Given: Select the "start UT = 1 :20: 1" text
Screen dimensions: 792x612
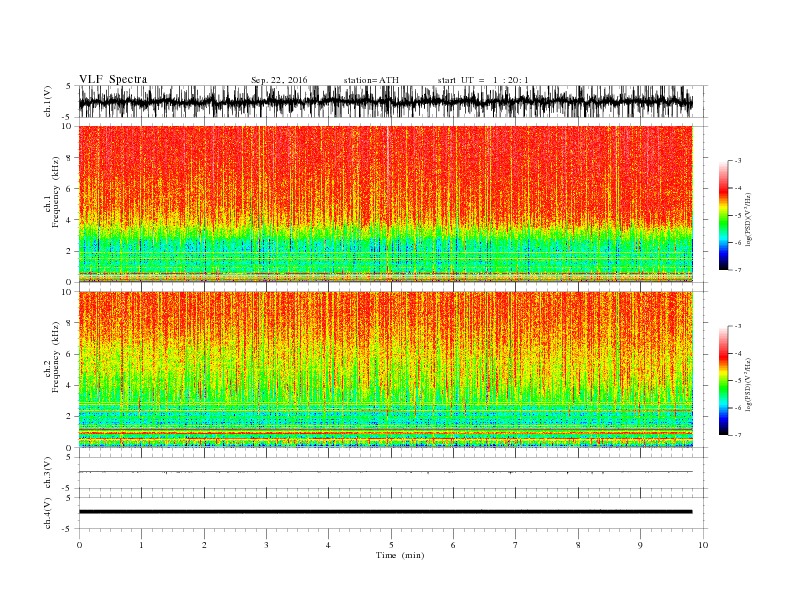Looking at the screenshot, I should pyautogui.click(x=483, y=80).
